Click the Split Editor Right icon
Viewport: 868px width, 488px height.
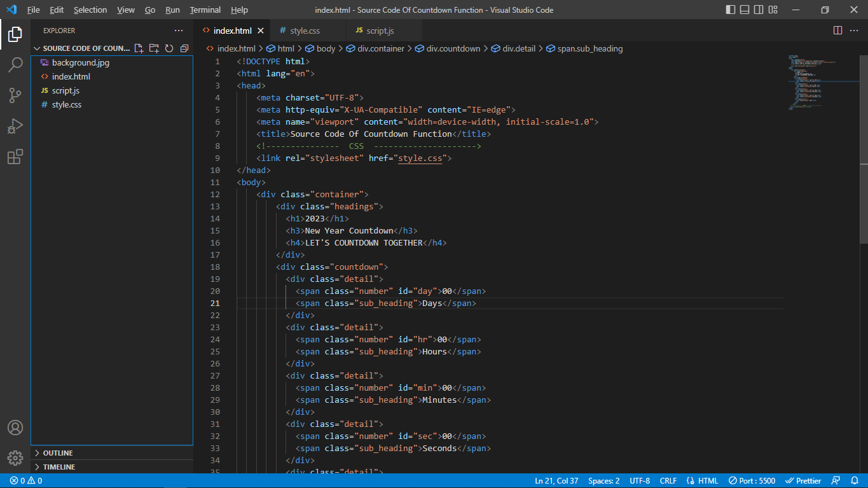837,31
